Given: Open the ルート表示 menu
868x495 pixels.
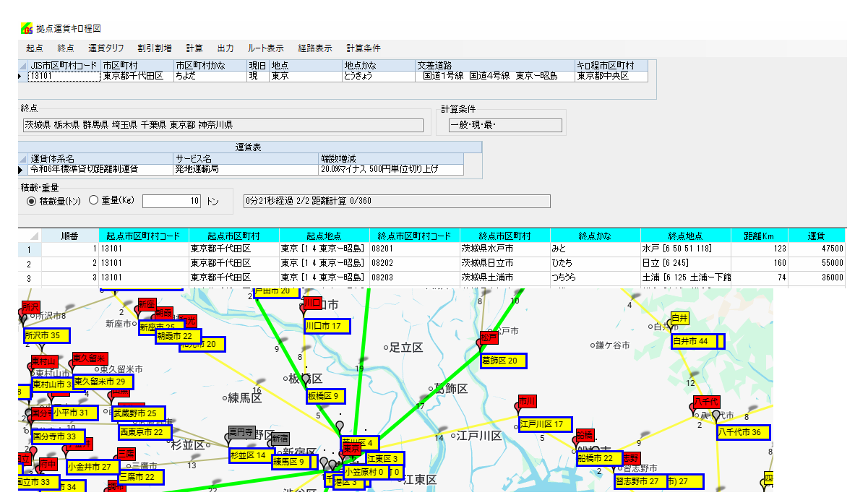Looking at the screenshot, I should 265,48.
